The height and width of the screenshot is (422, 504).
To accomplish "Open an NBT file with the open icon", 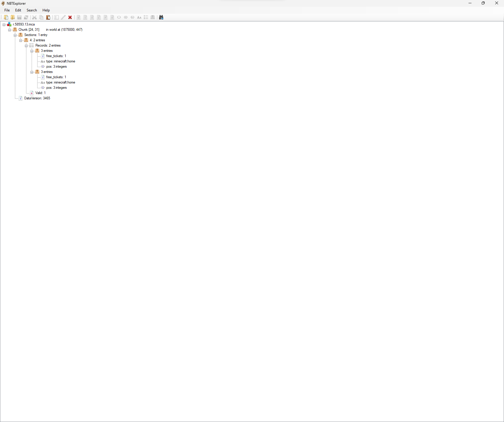I will coord(6,17).
